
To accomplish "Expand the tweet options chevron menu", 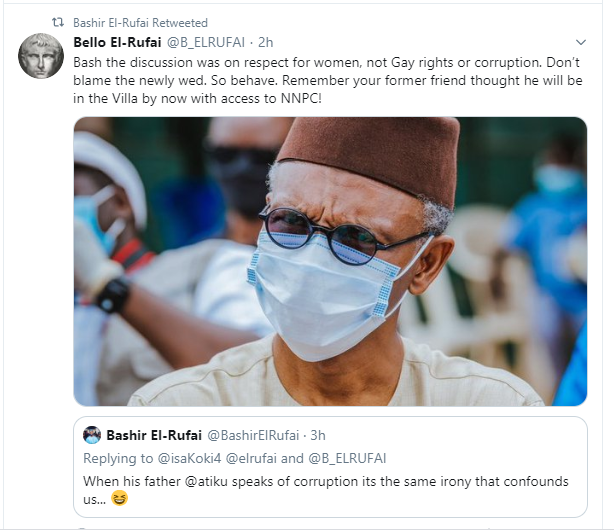I will (x=581, y=43).
